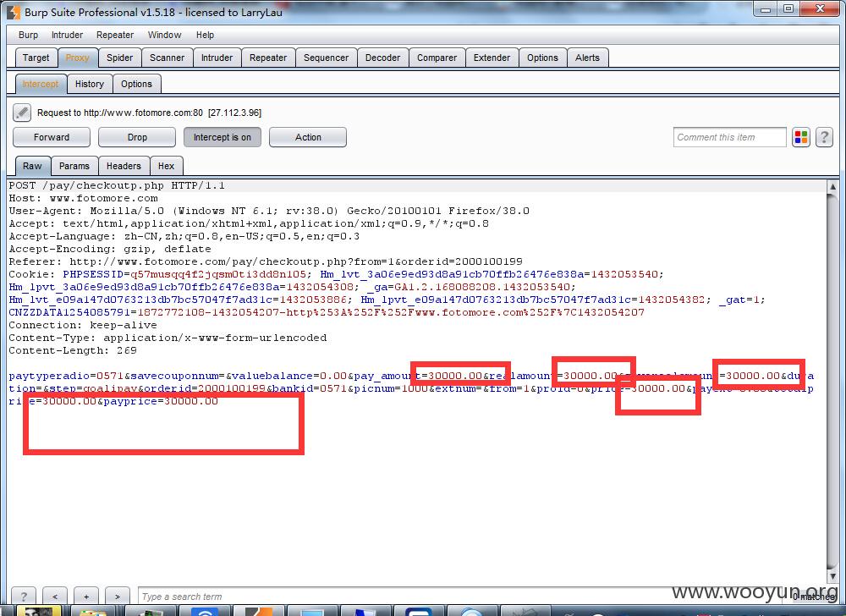Open the Window menu
This screenshot has width=846, height=616.
165,35
